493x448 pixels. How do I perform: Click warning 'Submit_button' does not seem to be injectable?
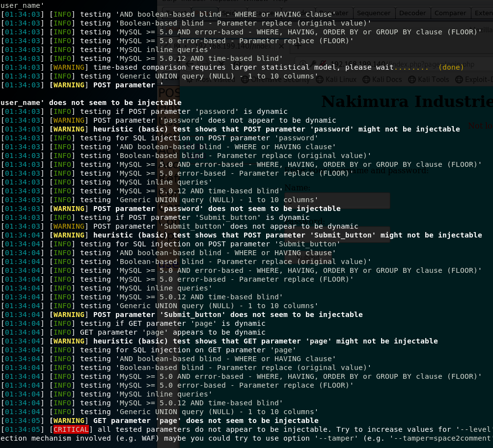pyautogui.click(x=181, y=315)
